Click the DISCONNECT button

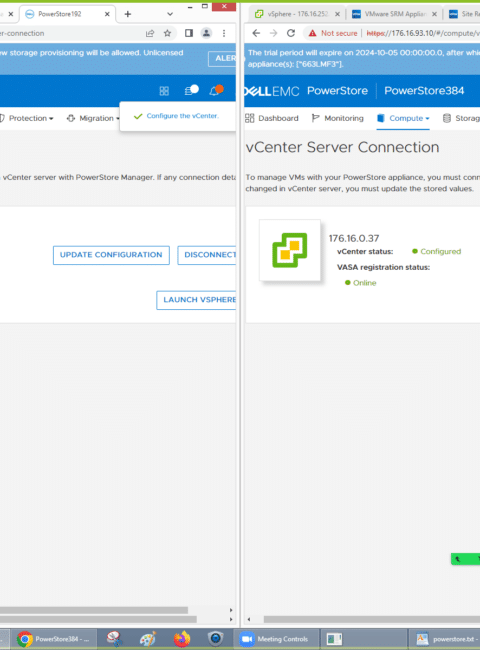[x=207, y=255]
